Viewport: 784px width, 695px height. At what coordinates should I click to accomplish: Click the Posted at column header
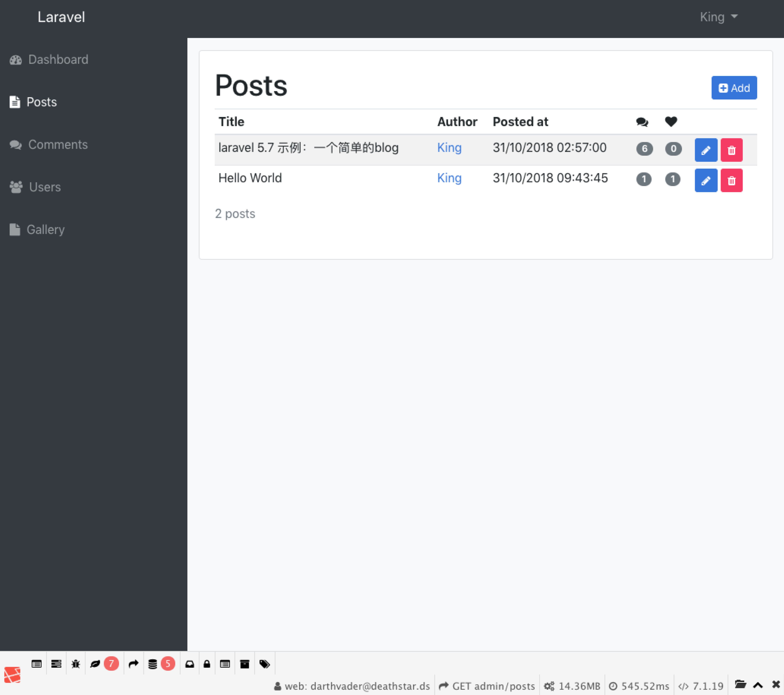click(x=520, y=121)
